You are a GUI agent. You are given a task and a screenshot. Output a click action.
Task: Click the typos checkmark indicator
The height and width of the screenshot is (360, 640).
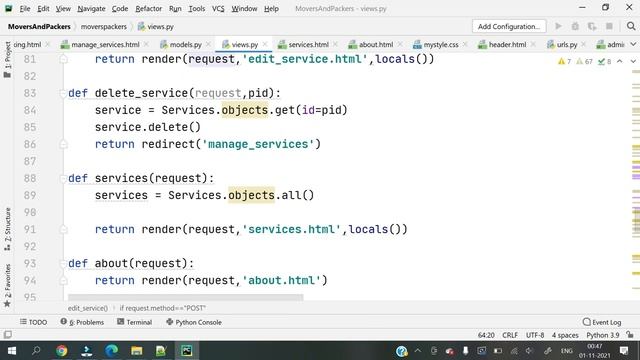[604, 61]
